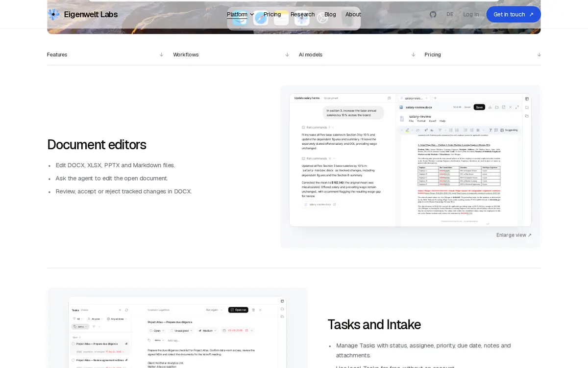Click the down arrow beside AI models
Screen dimensions: 588x368
[x=413, y=54]
